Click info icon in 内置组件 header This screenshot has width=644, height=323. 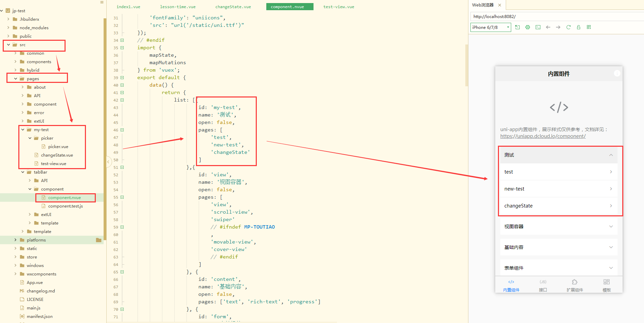(617, 73)
